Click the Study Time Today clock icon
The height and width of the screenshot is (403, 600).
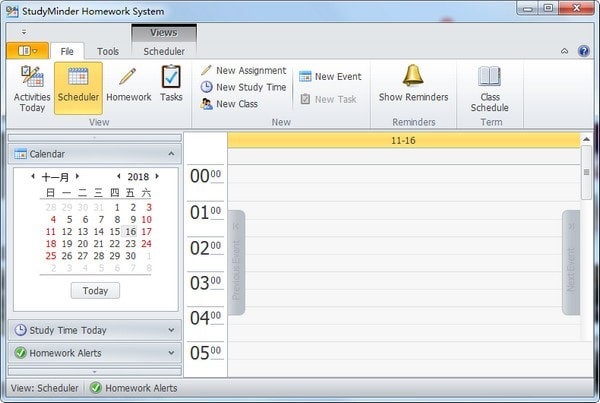coord(20,330)
